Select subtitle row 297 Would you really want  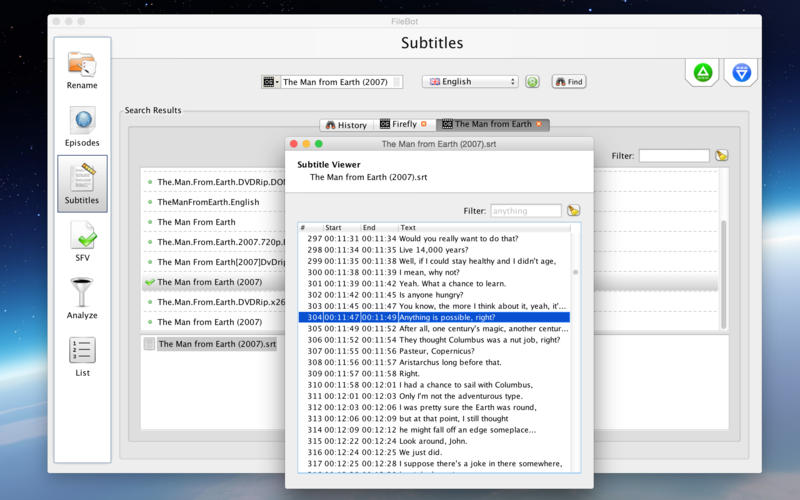pyautogui.click(x=434, y=238)
